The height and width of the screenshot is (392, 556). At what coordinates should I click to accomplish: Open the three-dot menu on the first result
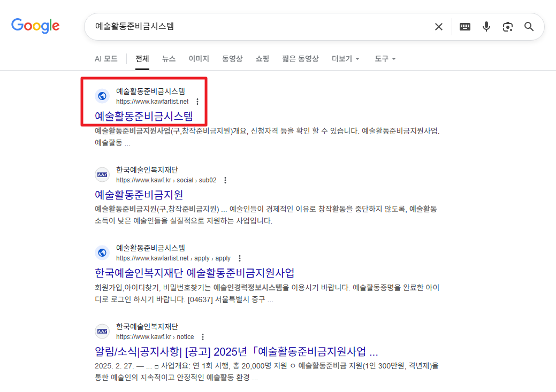tap(197, 101)
